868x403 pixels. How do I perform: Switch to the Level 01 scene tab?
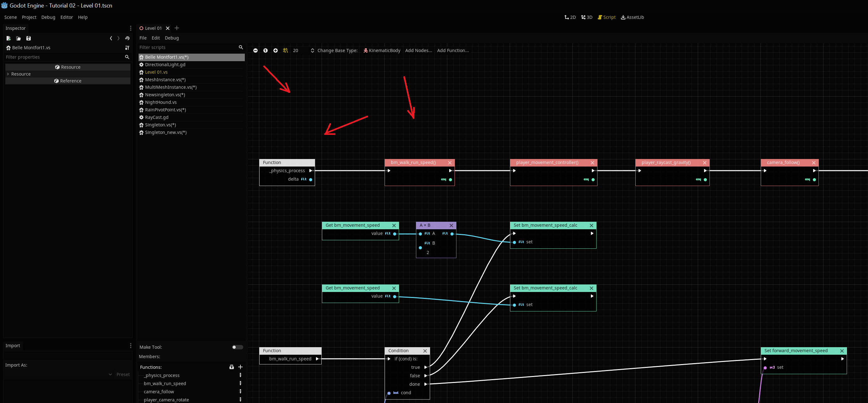point(154,28)
